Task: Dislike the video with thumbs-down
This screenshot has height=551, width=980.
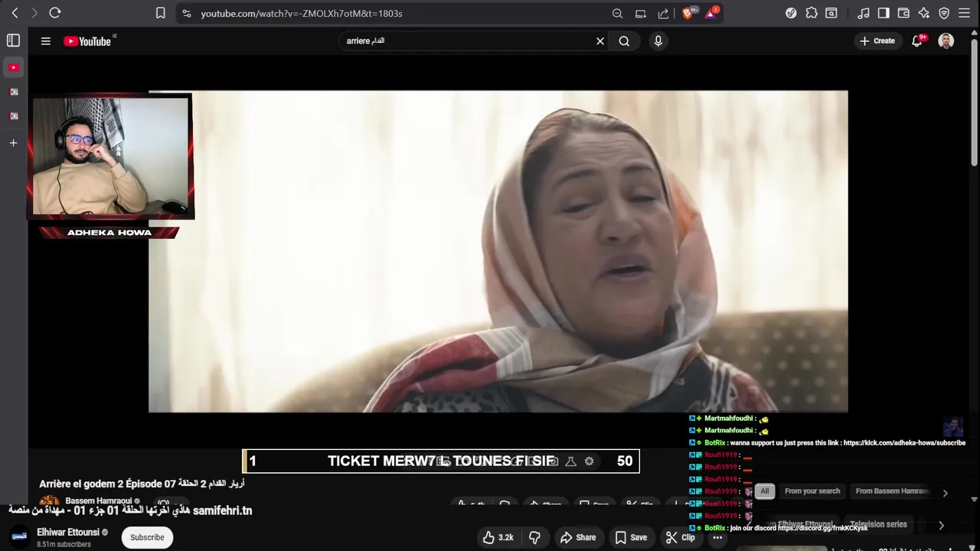Action: pyautogui.click(x=535, y=537)
